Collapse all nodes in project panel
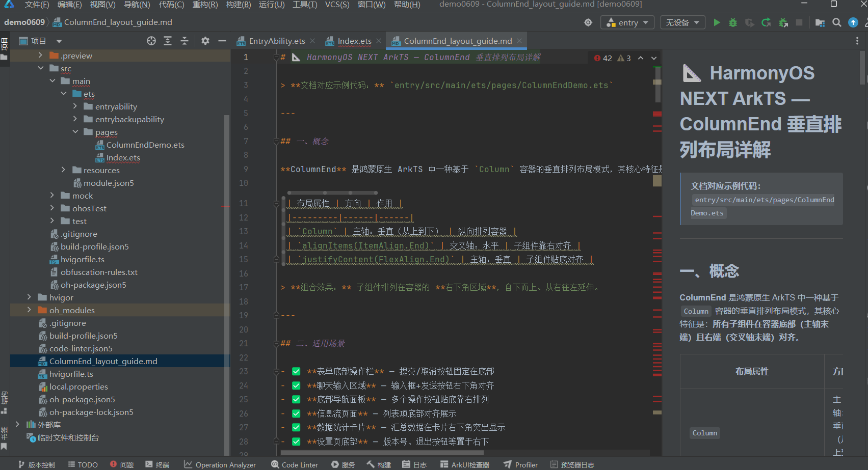 click(x=185, y=41)
